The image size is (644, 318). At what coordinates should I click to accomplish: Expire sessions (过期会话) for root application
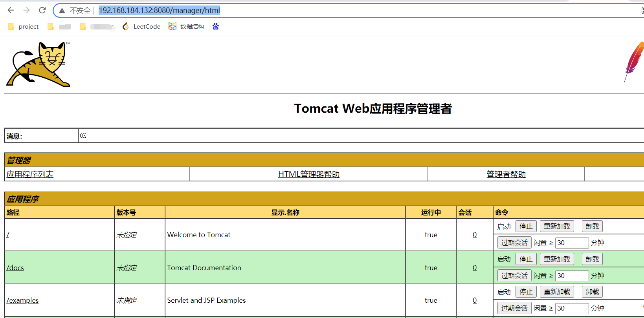(514, 243)
